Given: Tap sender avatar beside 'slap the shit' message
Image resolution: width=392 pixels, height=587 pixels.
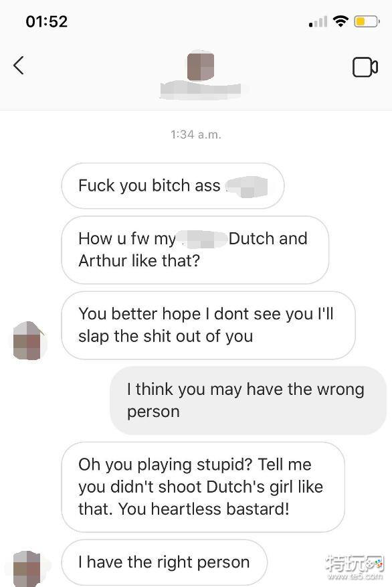Looking at the screenshot, I should click(x=28, y=341).
